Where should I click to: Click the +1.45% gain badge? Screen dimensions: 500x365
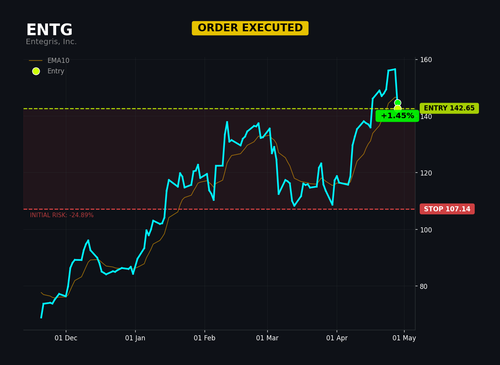(x=397, y=116)
